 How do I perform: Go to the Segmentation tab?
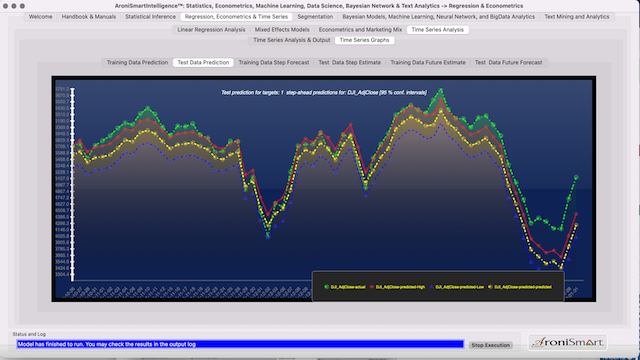coord(315,17)
